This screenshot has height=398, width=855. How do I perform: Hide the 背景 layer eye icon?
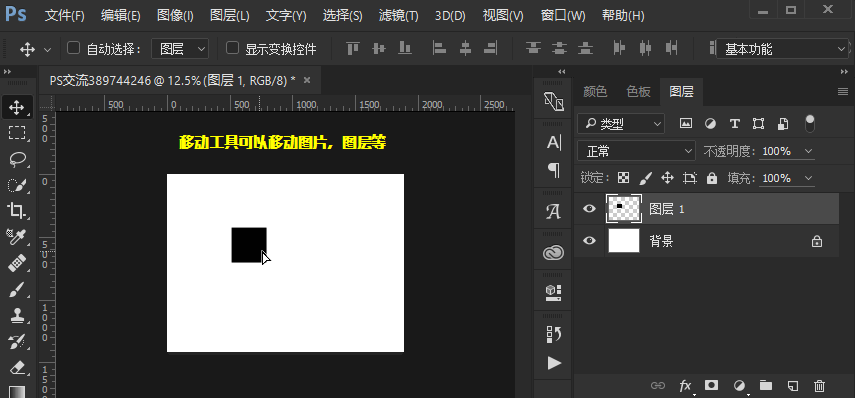pyautogui.click(x=589, y=240)
